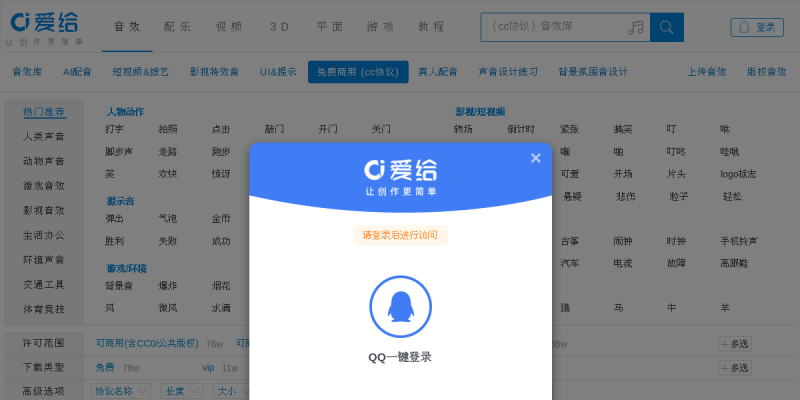
Task: Click 多选 button in 许可范围 row
Action: [x=735, y=344]
